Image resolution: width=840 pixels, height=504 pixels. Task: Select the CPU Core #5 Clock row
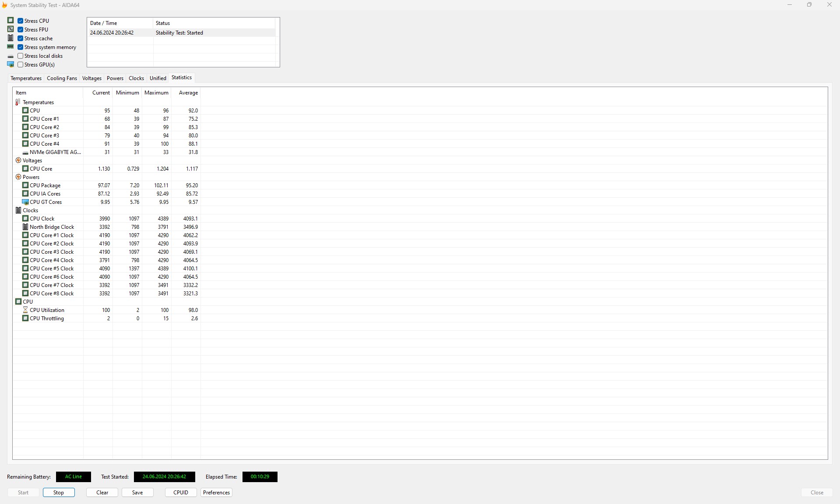point(107,269)
